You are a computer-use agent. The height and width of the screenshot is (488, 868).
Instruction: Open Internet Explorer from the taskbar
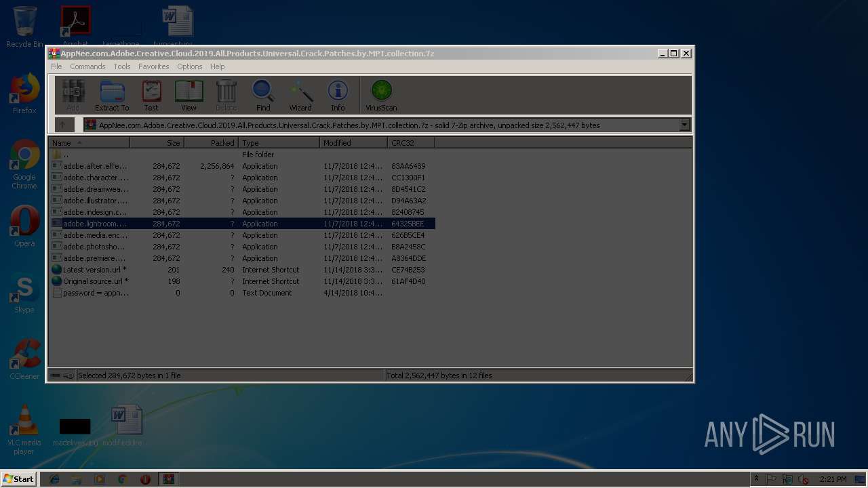click(54, 479)
